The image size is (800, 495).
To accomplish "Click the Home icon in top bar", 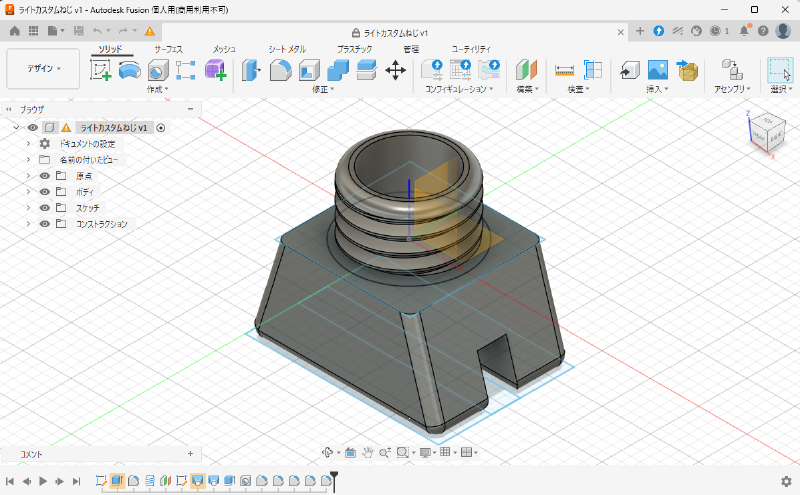I will 15,31.
